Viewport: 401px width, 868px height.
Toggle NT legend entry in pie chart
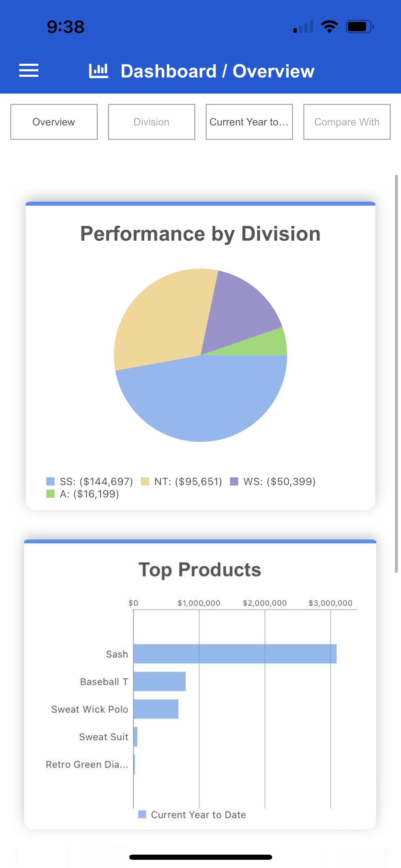coord(182,482)
